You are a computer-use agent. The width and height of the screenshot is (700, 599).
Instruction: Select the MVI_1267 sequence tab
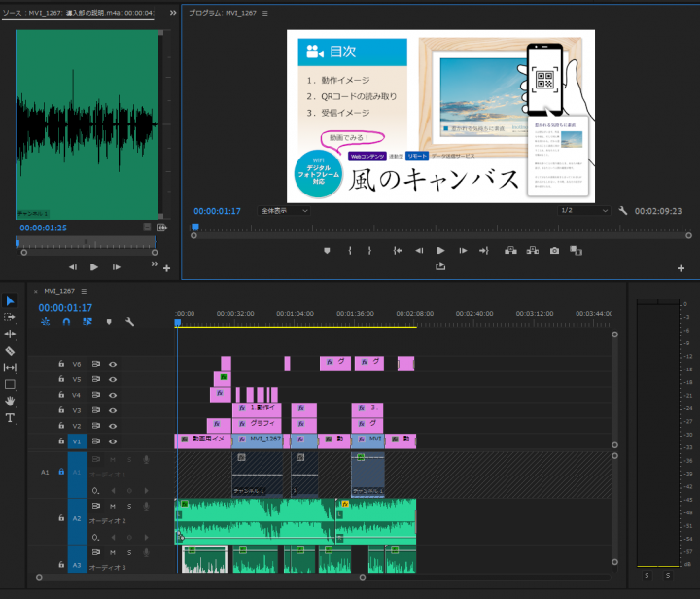(59, 291)
